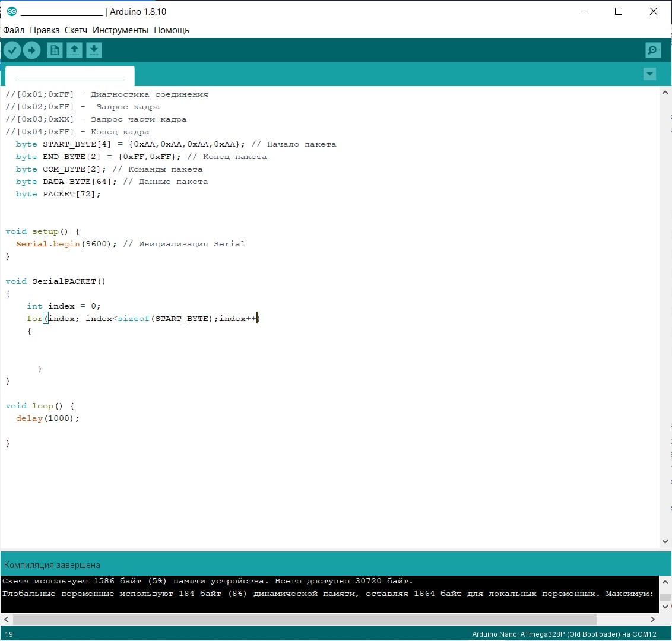Click the Arduino Nano board info on COM12

click(x=564, y=634)
